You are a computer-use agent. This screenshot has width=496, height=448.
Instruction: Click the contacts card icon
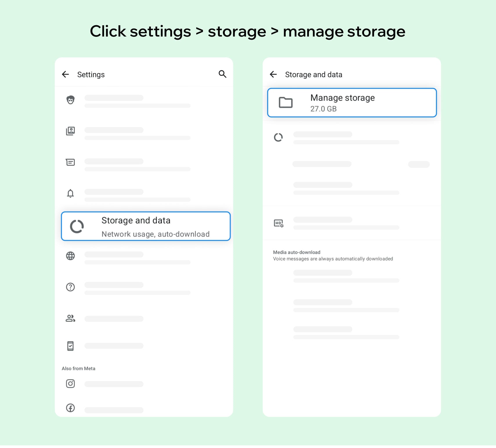(70, 131)
